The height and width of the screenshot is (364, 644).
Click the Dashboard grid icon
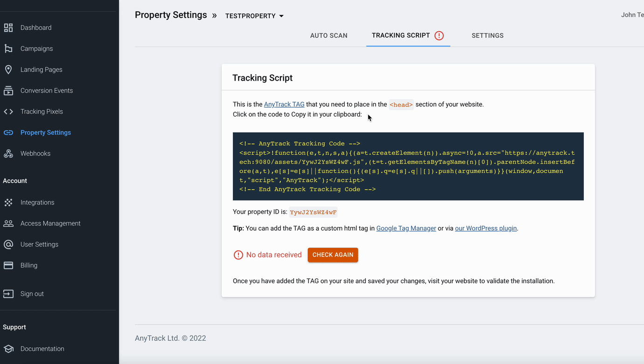(8, 27)
